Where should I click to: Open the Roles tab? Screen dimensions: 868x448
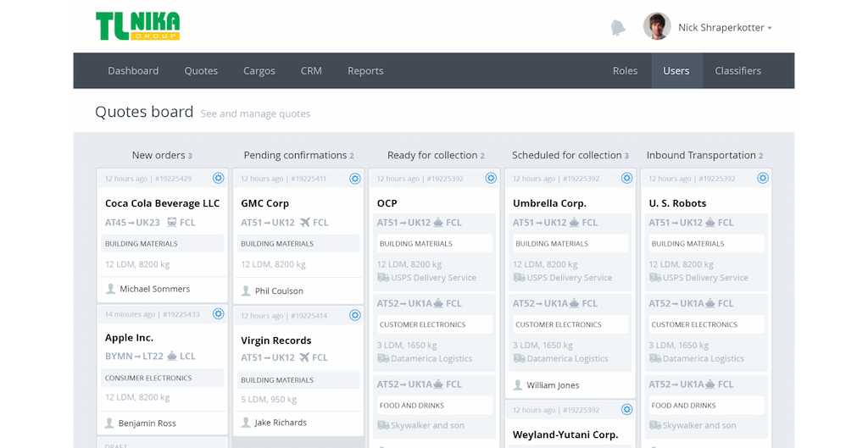[625, 71]
